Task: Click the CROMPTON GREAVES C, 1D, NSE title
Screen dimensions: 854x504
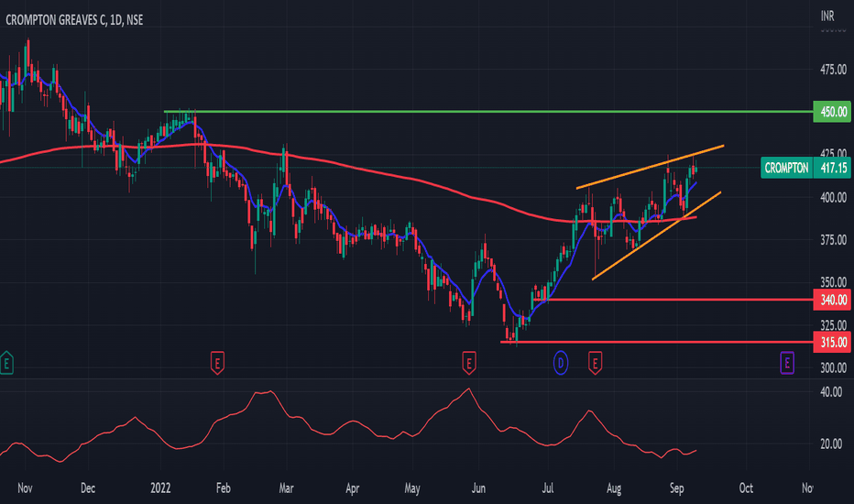Action: coord(74,19)
